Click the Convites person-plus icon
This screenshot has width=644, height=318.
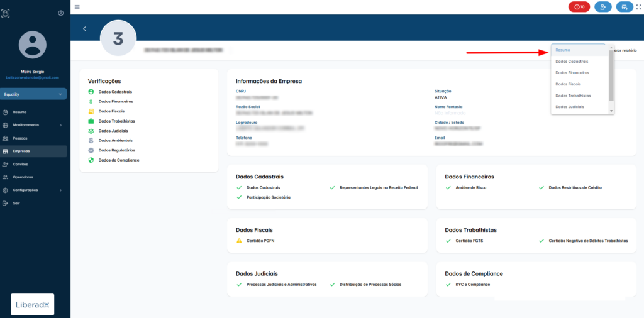coord(5,164)
